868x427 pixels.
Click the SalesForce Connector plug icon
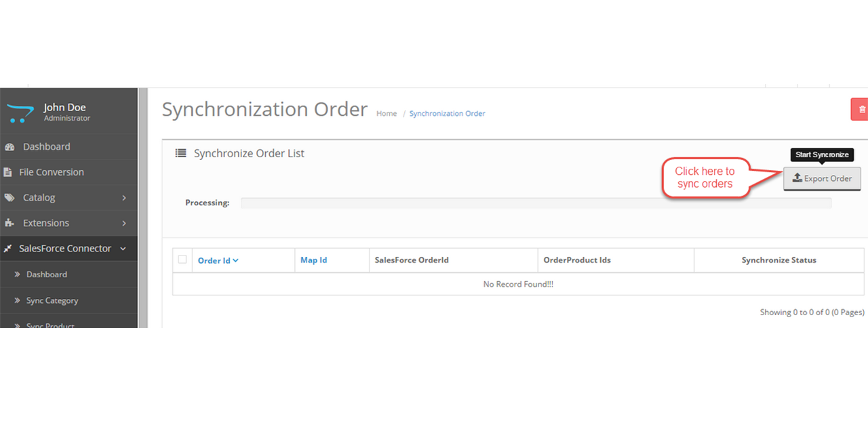(7, 249)
